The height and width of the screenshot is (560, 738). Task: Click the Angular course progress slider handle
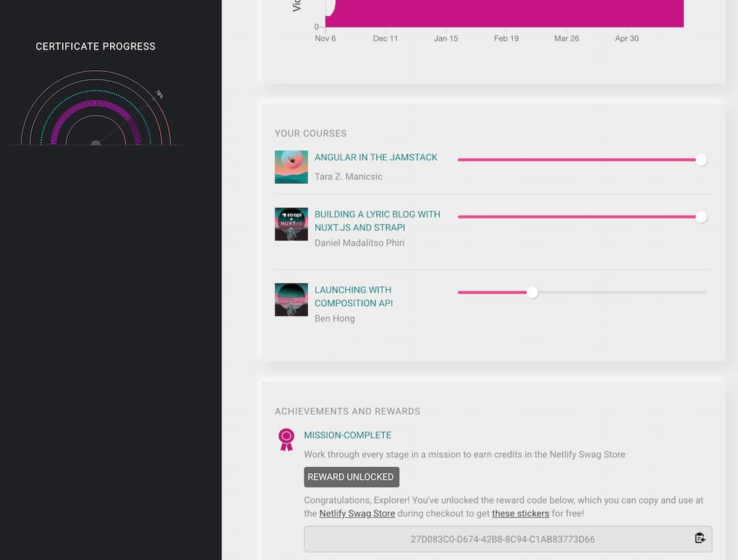tap(700, 159)
